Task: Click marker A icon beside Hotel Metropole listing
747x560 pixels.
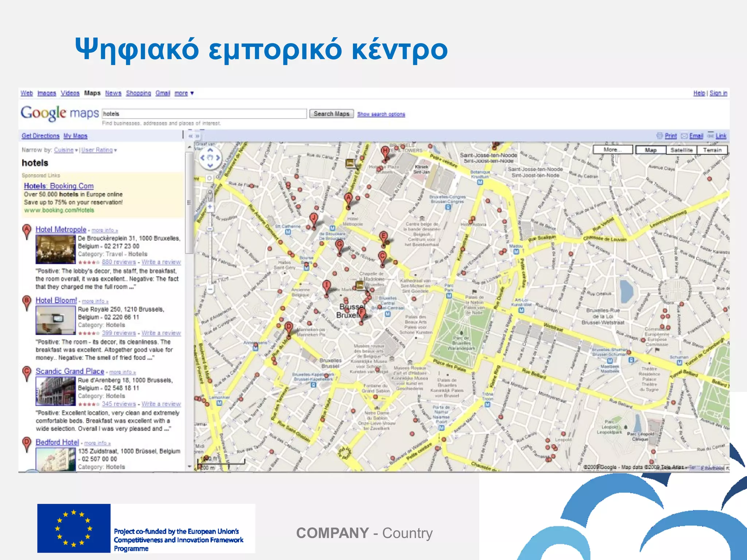Action: (26, 232)
